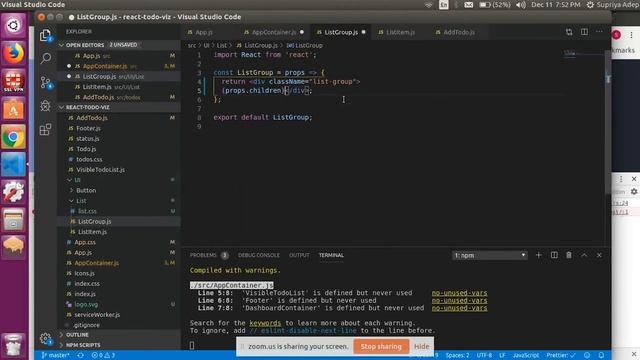
Task: Open the Ubuntu dash search icon
Action: [x=13, y=25]
